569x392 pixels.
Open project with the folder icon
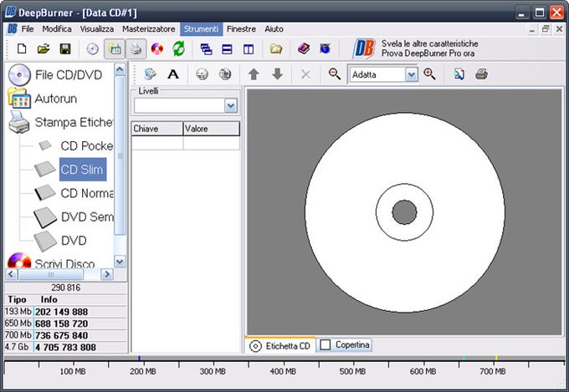(x=44, y=48)
